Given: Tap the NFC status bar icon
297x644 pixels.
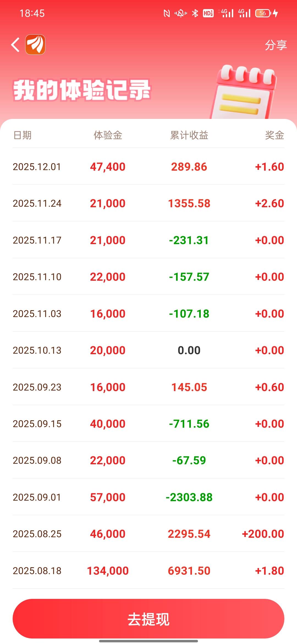Looking at the screenshot, I should click(x=167, y=13).
